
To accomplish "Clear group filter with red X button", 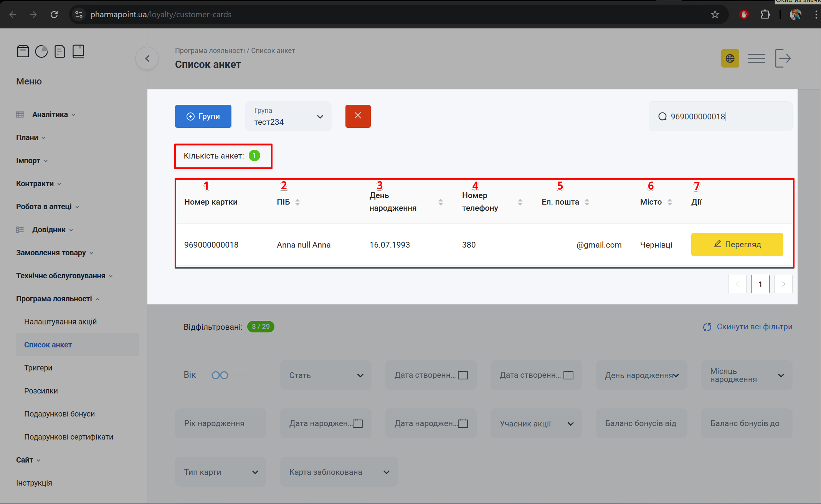I will [x=358, y=116].
